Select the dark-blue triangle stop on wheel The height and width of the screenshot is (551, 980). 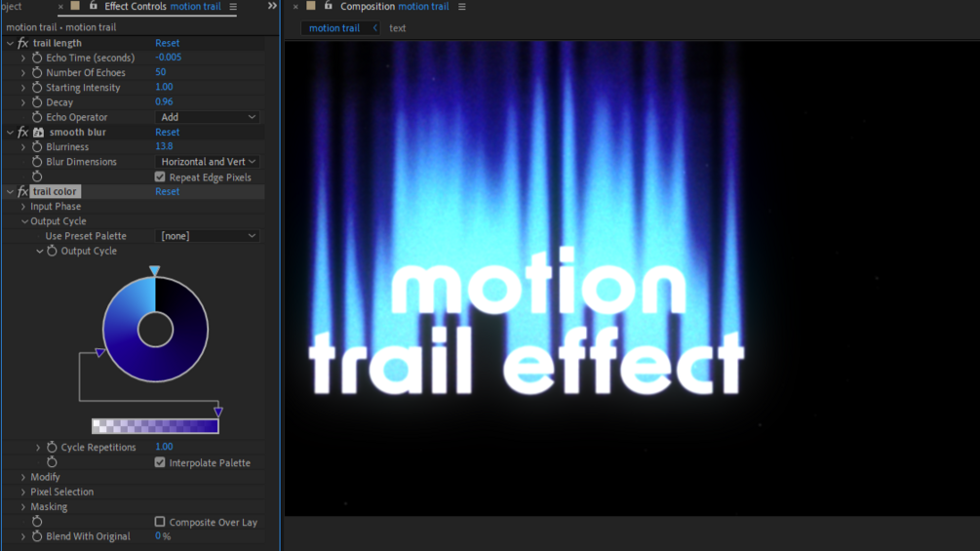coord(100,353)
